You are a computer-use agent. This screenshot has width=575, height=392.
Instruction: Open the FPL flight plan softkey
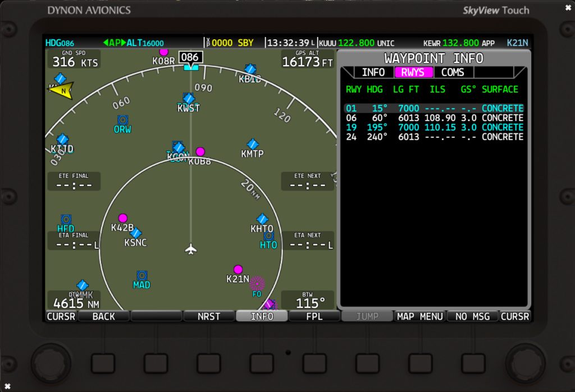click(314, 316)
